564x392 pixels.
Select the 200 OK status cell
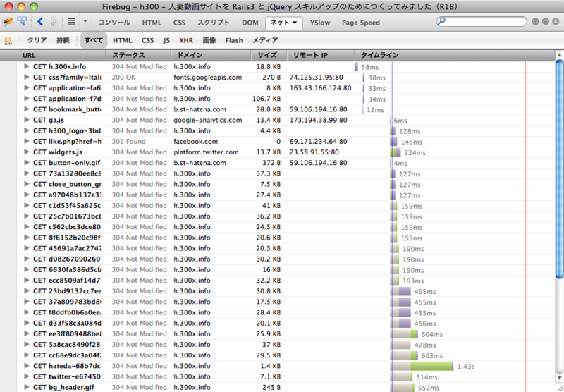tap(123, 78)
